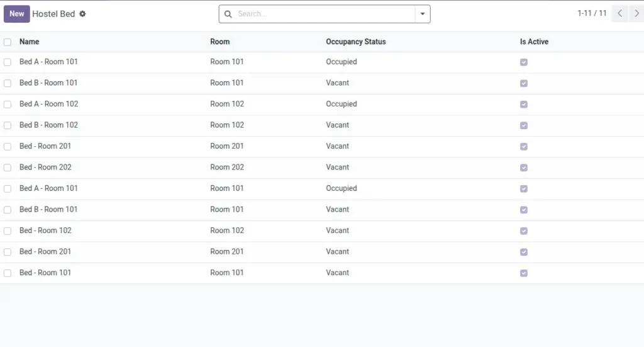Screen dimensions: 644x347
Task: Click the magnifier icon in search bar
Action: pyautogui.click(x=228, y=14)
